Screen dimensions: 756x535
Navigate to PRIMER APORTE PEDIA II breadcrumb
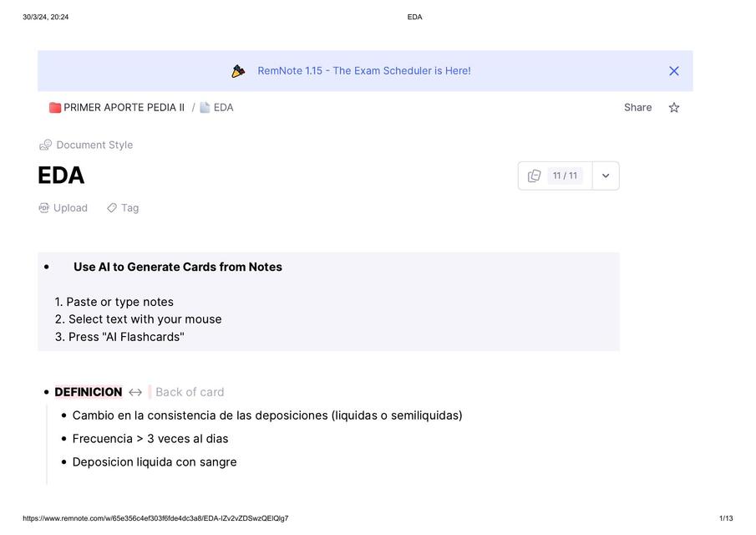pyautogui.click(x=124, y=108)
